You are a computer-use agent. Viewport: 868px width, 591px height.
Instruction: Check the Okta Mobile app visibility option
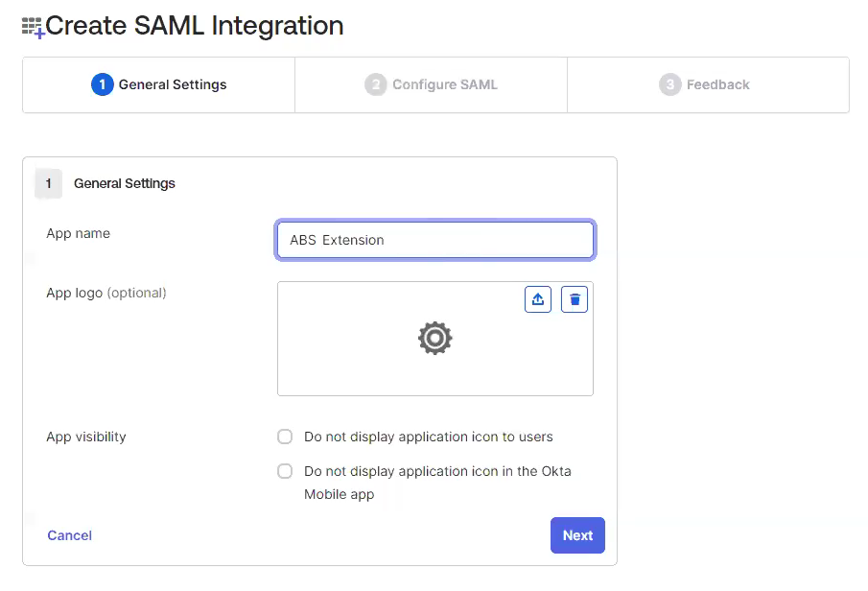pos(285,471)
